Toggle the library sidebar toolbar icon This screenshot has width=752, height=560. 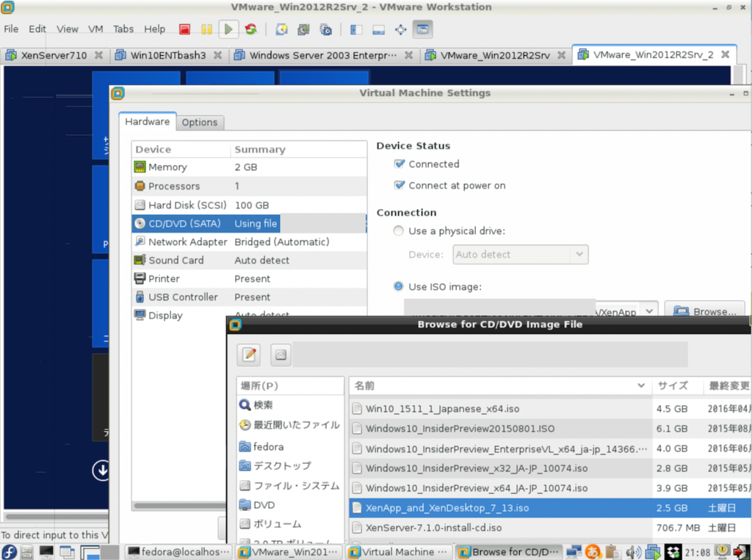(356, 30)
